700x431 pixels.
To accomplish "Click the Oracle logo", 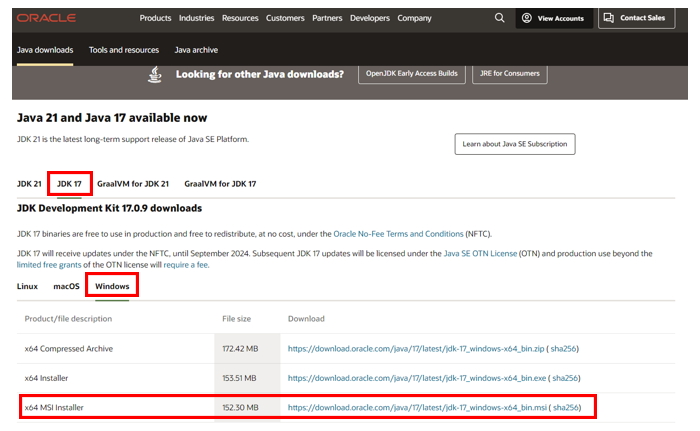I will point(46,18).
